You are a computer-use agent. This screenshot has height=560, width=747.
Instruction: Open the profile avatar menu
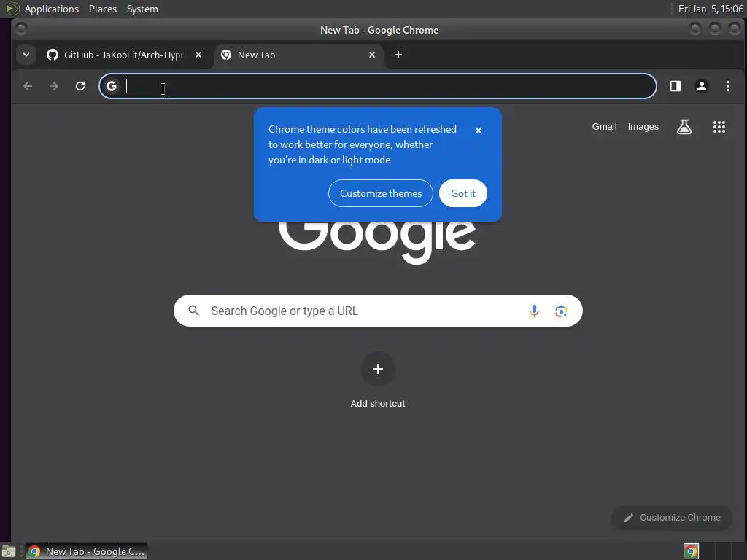click(x=701, y=86)
